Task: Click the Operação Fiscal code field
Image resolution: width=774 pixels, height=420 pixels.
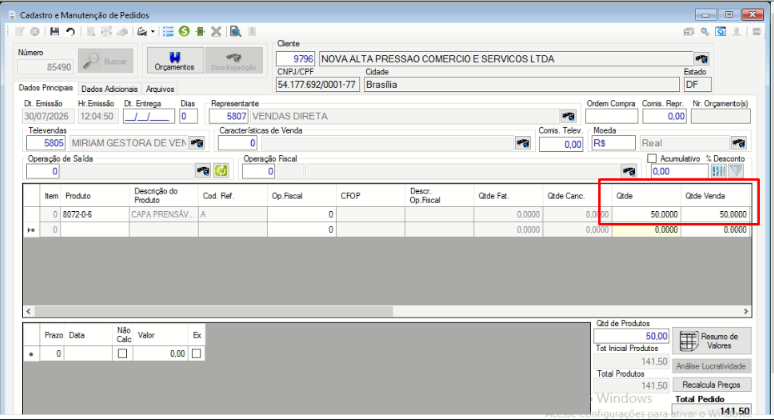Action: click(x=258, y=171)
